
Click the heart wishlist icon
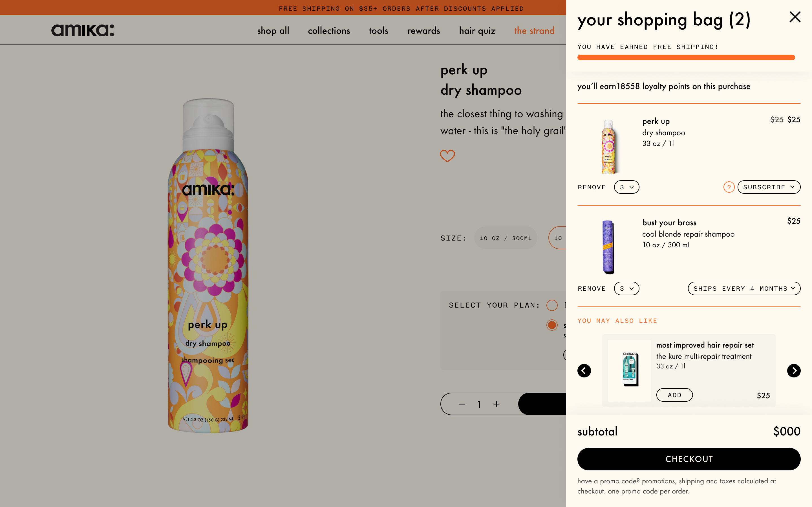point(447,155)
